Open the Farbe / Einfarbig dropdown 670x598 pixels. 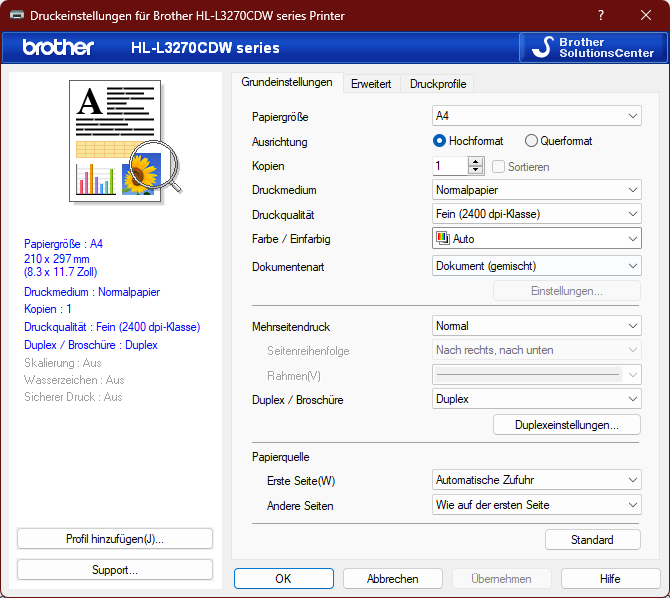pos(536,239)
